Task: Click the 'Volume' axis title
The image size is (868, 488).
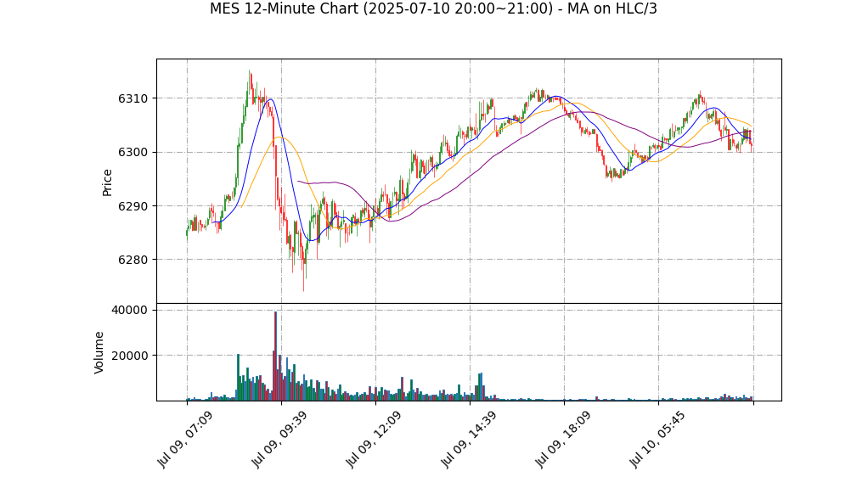Action: pos(99,352)
